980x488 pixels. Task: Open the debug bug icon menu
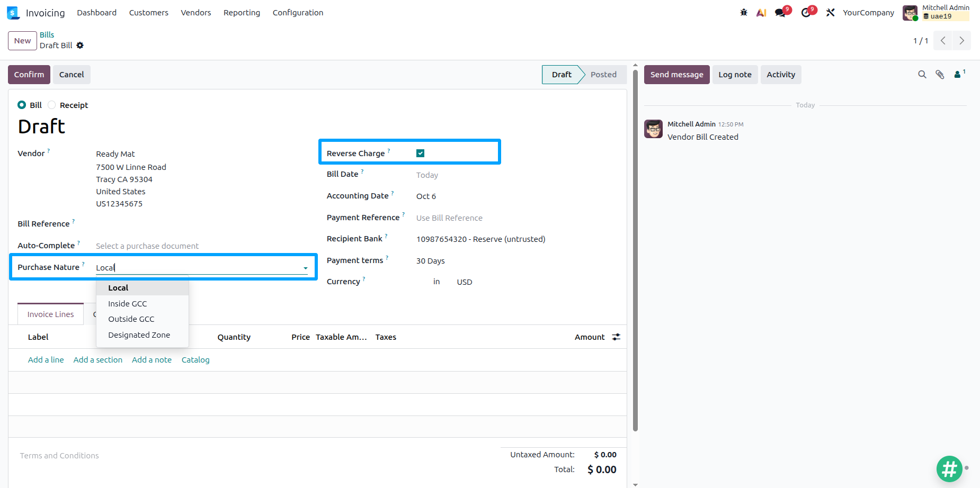[x=744, y=12]
